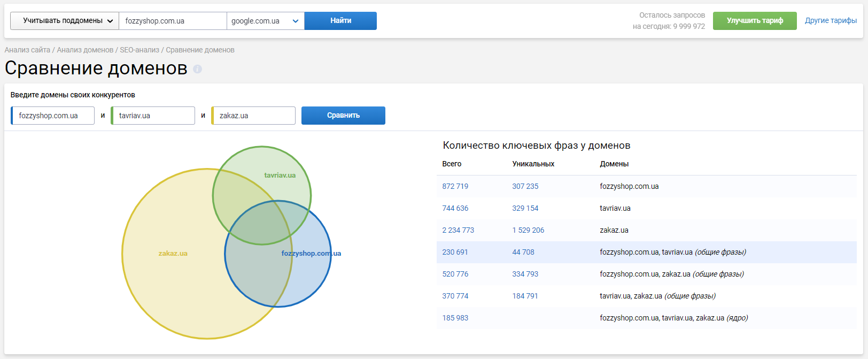Open the 'Другие тарифы' link
Image resolution: width=868 pixels, height=359 pixels.
pyautogui.click(x=831, y=21)
